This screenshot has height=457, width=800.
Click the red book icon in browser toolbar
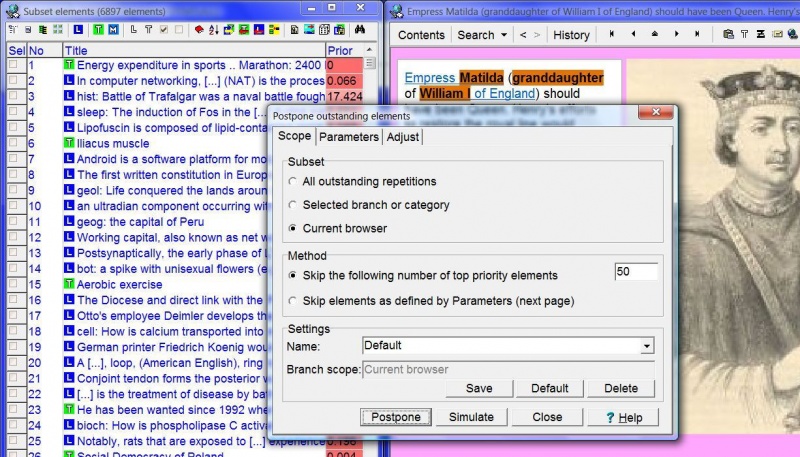pyautogui.click(x=199, y=30)
